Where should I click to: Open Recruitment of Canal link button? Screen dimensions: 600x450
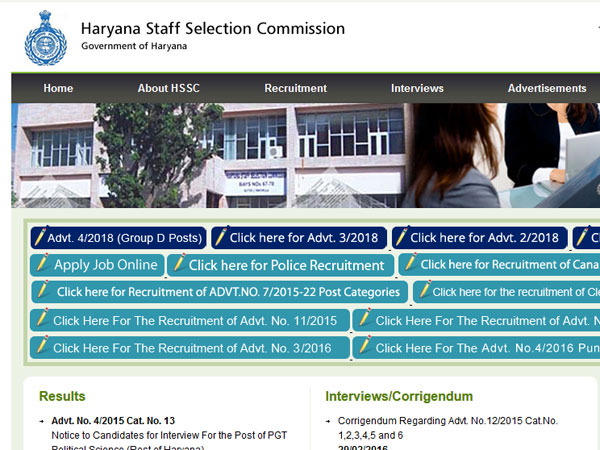(499, 264)
